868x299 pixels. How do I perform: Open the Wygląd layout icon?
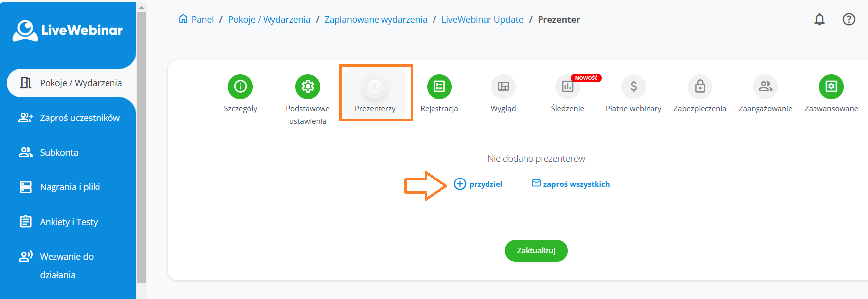tap(503, 87)
